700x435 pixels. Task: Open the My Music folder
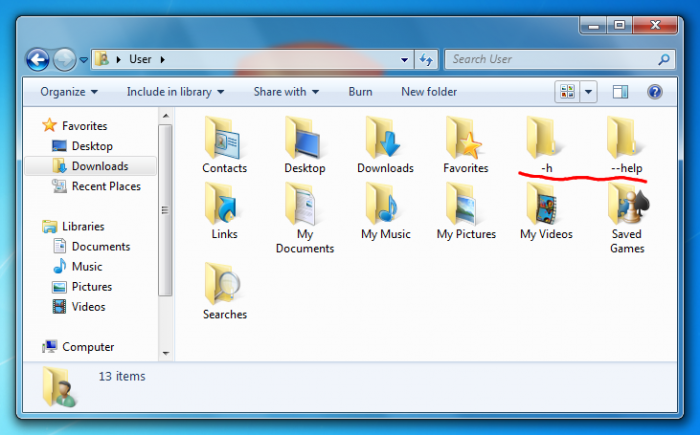pos(385,211)
